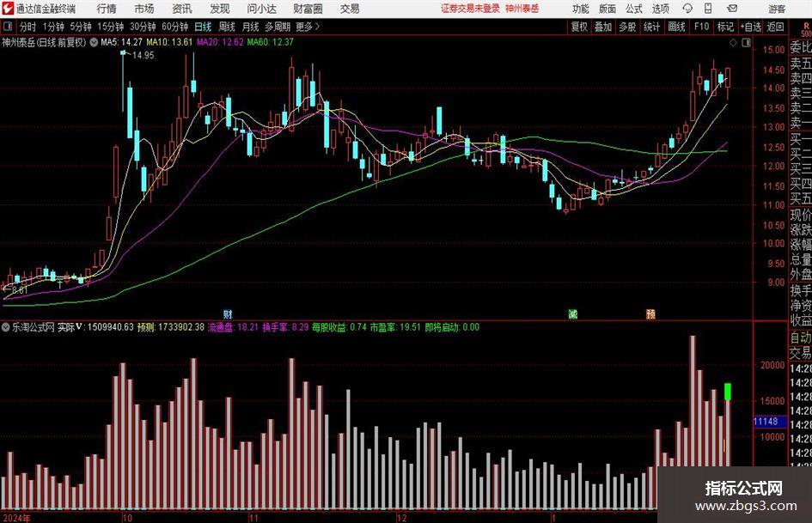Image resolution: width=812 pixels, height=523 pixels.
Task: Open the 交易 menu
Action: click(x=350, y=9)
